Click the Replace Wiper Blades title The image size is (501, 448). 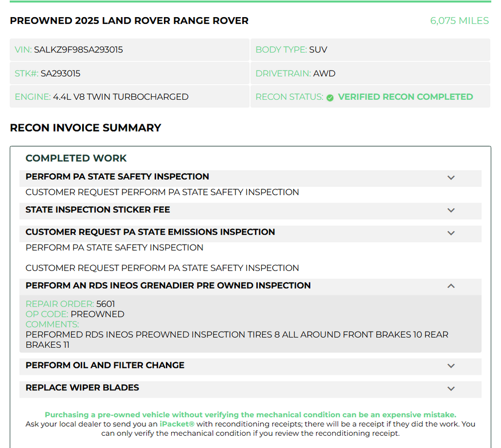tap(82, 388)
